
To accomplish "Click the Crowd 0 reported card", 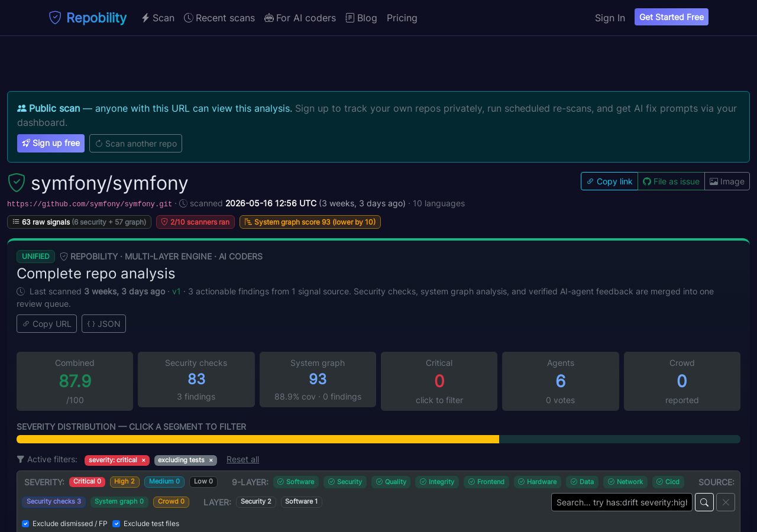I will coord(682,381).
